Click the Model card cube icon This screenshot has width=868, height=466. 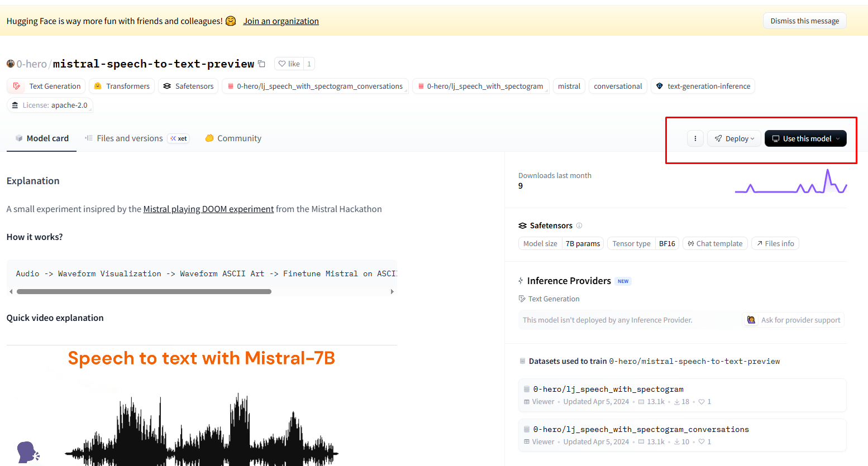pyautogui.click(x=19, y=138)
